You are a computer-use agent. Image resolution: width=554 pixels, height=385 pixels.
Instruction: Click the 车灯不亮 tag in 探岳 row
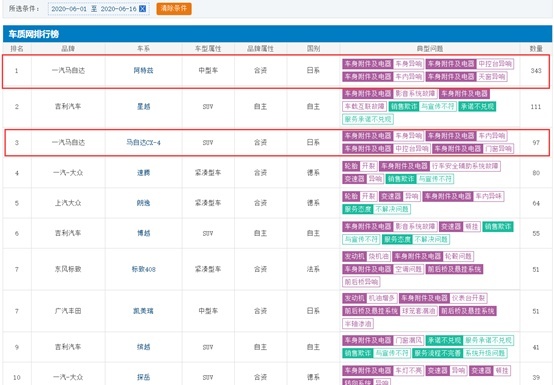click(x=408, y=371)
